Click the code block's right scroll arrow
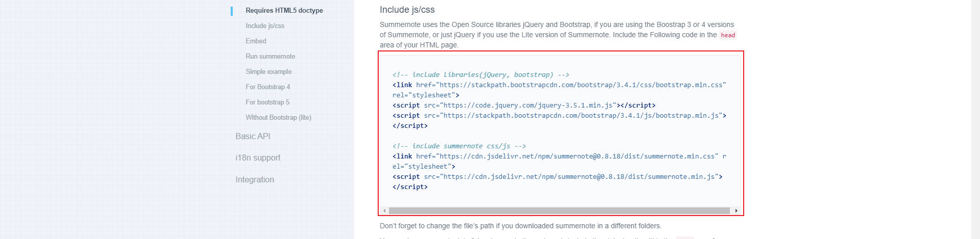This screenshot has height=239, width=980. tap(736, 210)
